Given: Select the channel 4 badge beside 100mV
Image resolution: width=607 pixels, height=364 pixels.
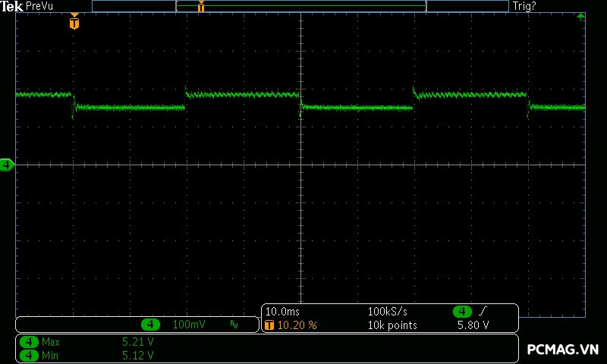Looking at the screenshot, I should tap(151, 325).
